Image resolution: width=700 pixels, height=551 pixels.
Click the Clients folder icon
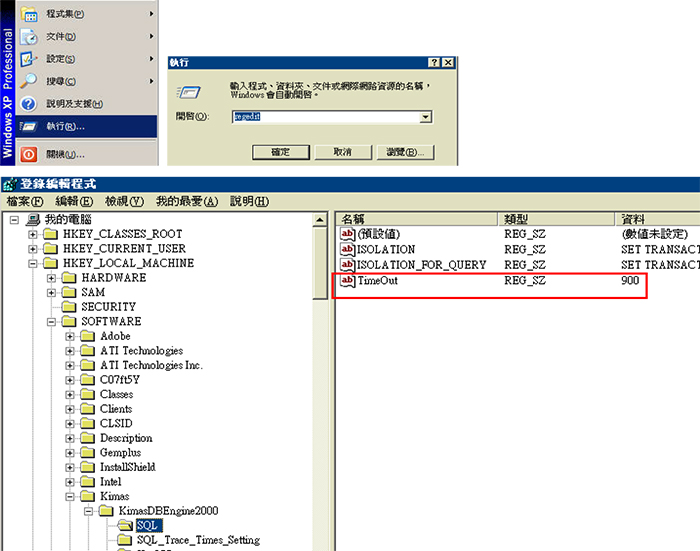pos(88,409)
